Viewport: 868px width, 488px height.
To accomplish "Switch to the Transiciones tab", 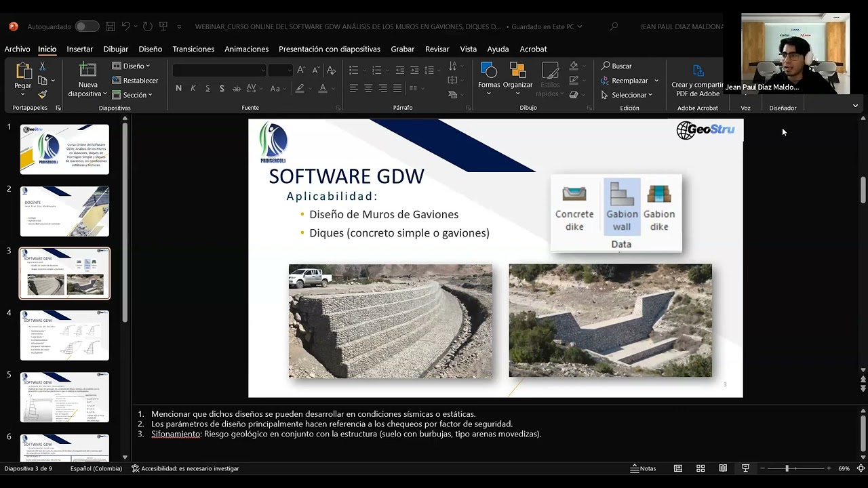I will click(193, 49).
